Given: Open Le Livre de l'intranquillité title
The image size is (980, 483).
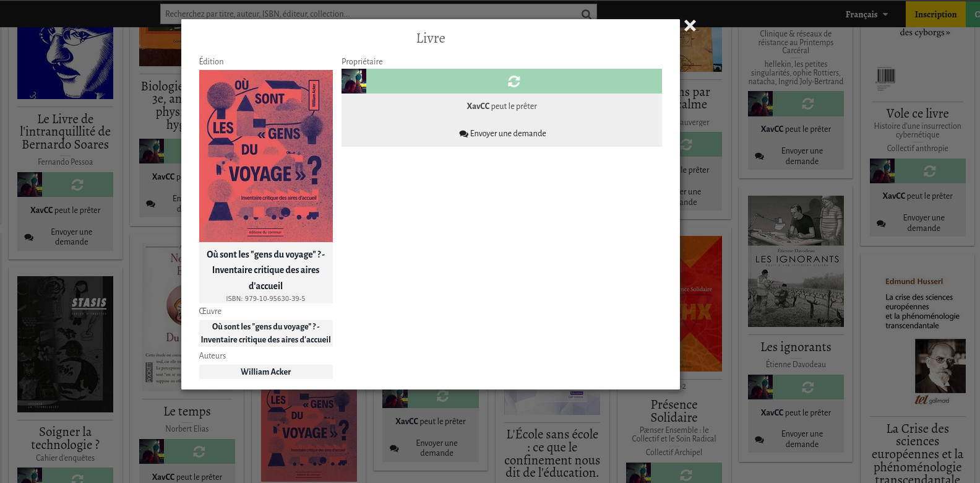Looking at the screenshot, I should [x=65, y=131].
